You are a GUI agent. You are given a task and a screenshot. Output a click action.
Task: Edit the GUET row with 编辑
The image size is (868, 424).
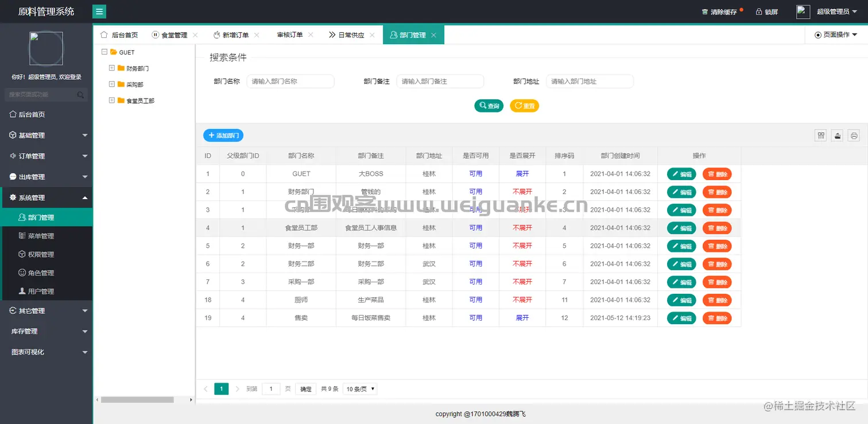click(681, 174)
